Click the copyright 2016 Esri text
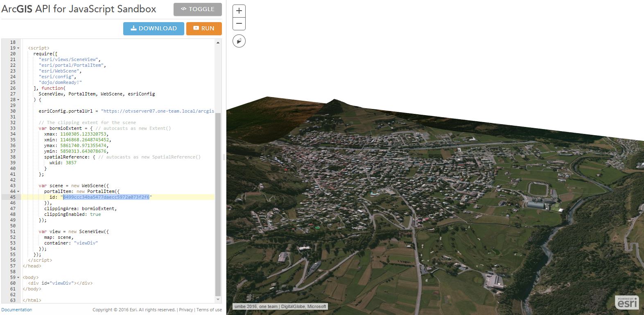644x315 pixels. (x=134, y=310)
